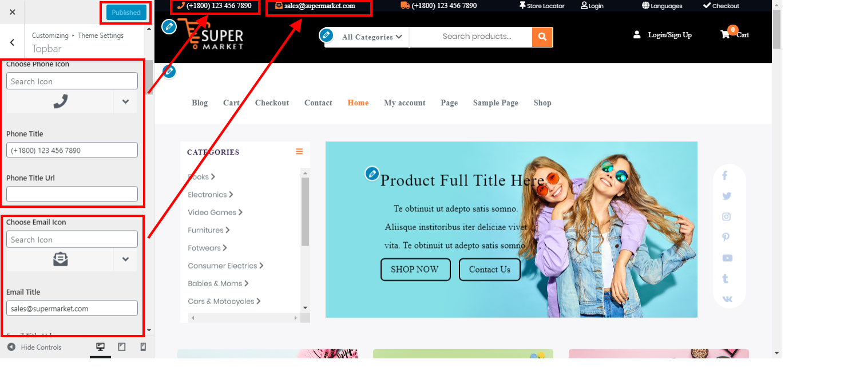Click the Facebook social icon
868x387 pixels.
coord(724,176)
